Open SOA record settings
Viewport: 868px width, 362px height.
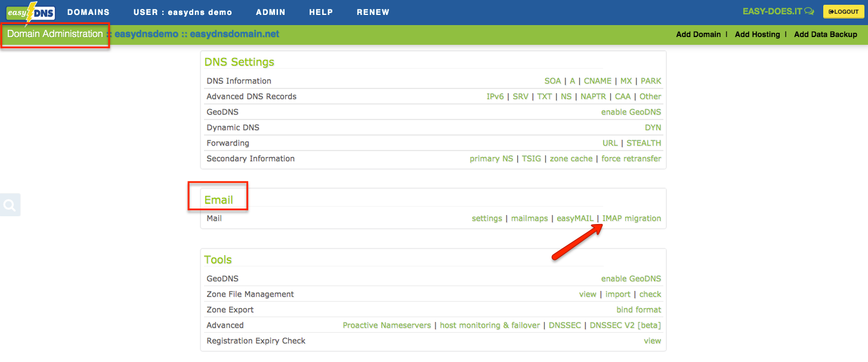(x=552, y=81)
